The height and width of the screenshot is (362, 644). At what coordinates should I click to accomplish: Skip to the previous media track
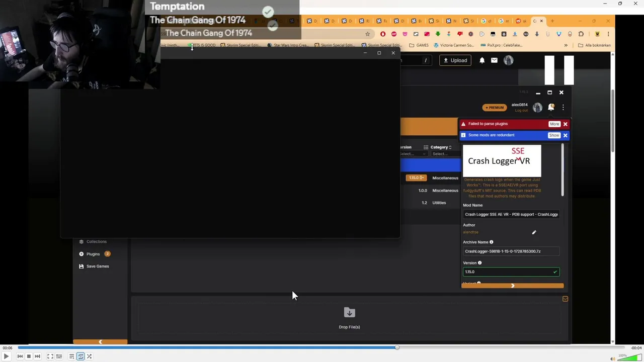pos(20,356)
